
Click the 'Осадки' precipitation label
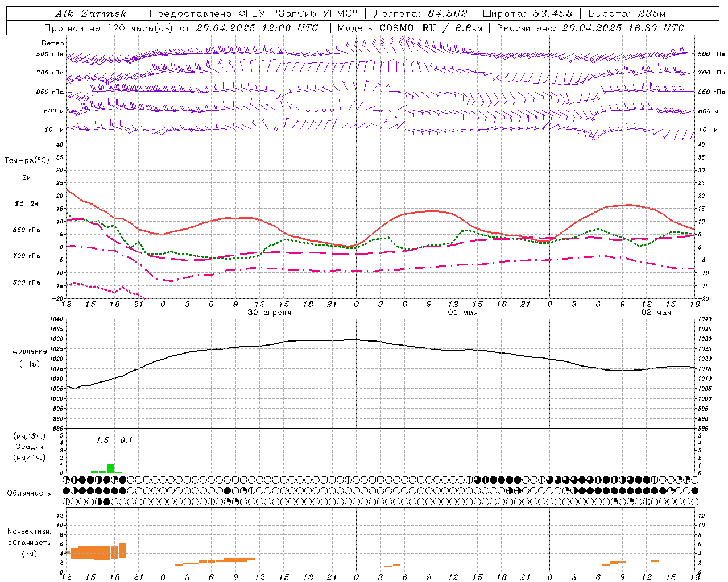[30, 447]
